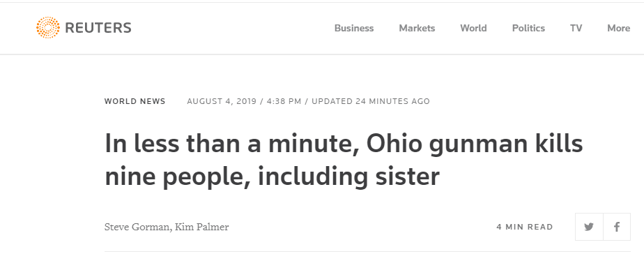Open author Kim Palmer's profile
Viewport: 644px width, 254px height.
coord(202,227)
